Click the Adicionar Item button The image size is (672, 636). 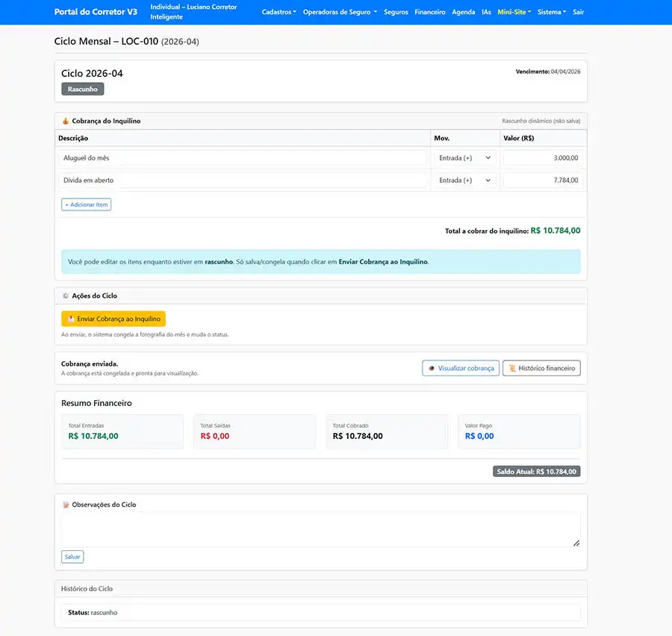[x=86, y=205]
